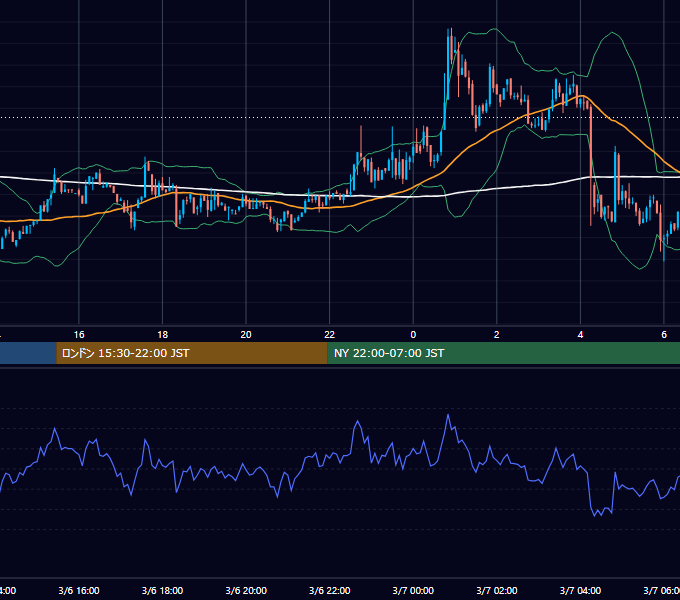Click the 3/6 18:00 label on indicator axis
This screenshot has width=680, height=600.
click(x=162, y=590)
